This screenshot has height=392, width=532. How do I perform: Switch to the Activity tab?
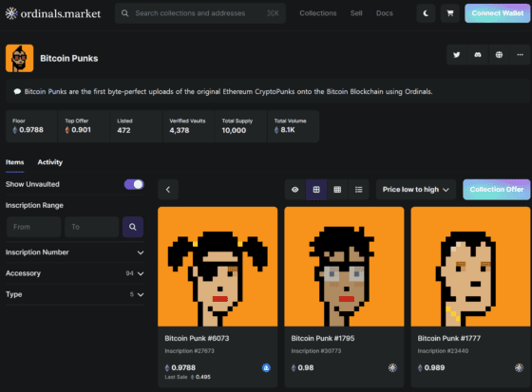pyautogui.click(x=49, y=162)
